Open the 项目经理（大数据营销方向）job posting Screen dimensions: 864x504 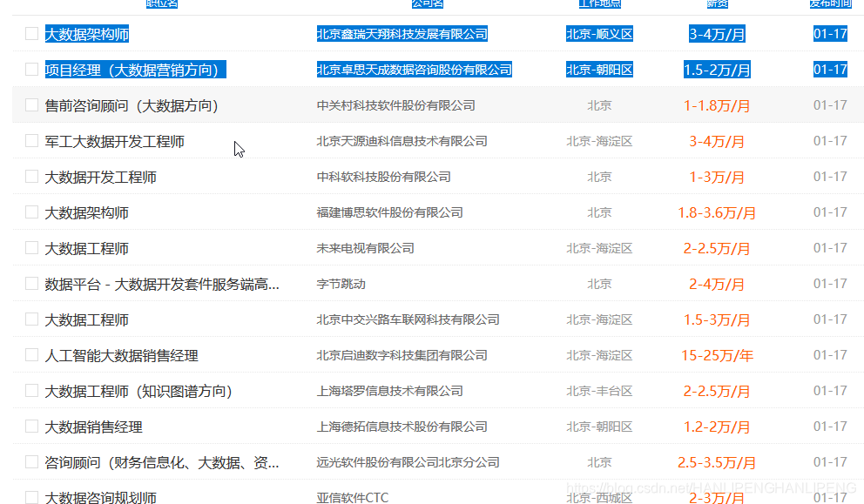(136, 70)
